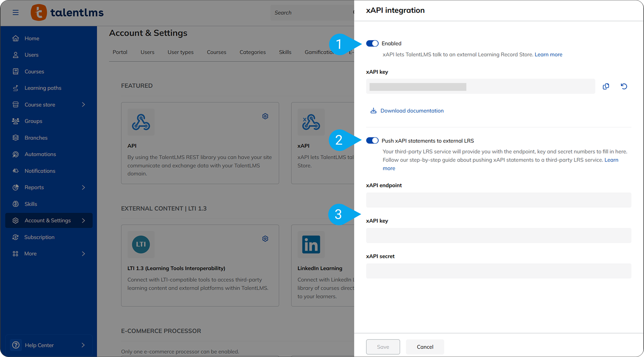The image size is (644, 357).
Task: Click the Download documentation link
Action: [x=412, y=111]
